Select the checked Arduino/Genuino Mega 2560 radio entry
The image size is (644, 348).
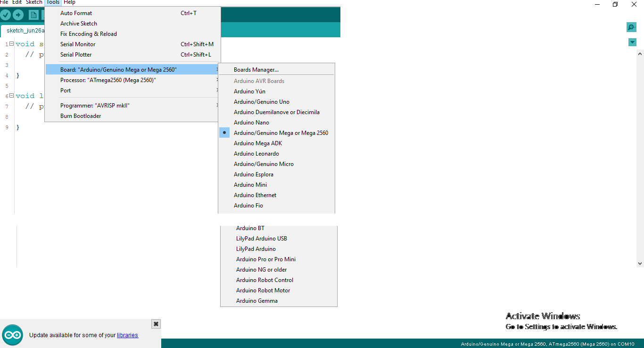tap(277, 133)
